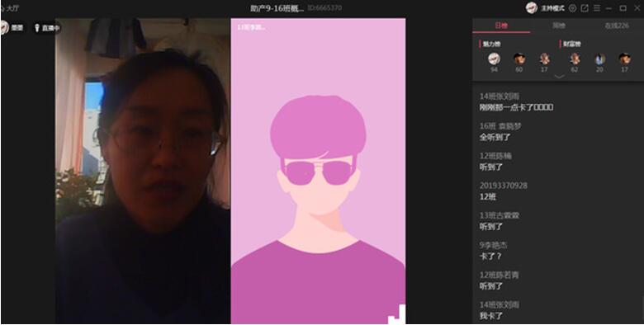Open the 在线226 online users tab
Viewport: 644px width, 325px height.
[x=617, y=26]
